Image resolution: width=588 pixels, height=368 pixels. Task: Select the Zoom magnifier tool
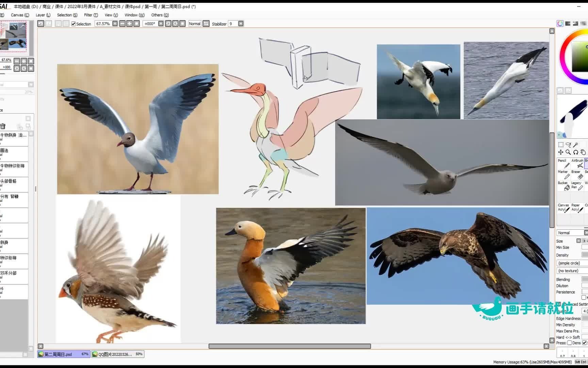[x=568, y=152]
